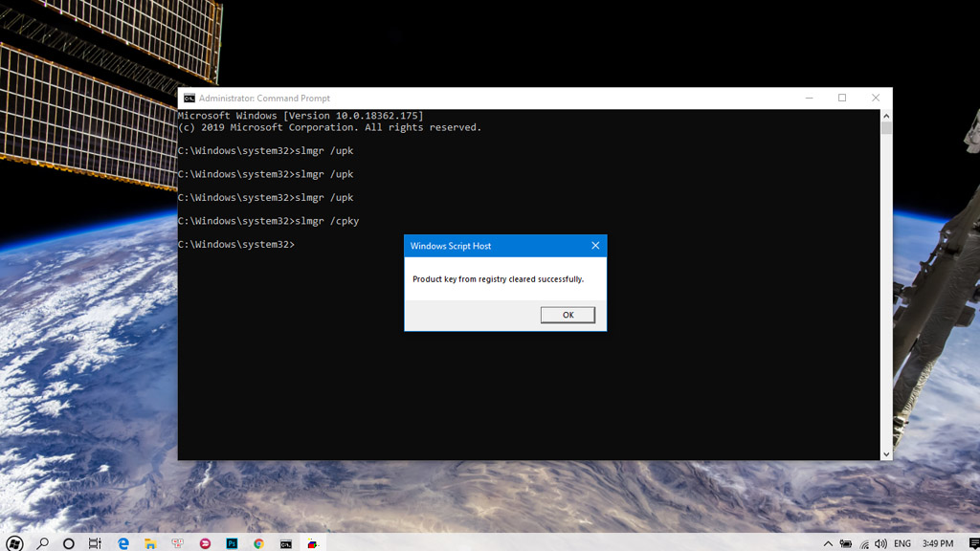Expand the hidden system tray icons
980x551 pixels.
coord(828,543)
